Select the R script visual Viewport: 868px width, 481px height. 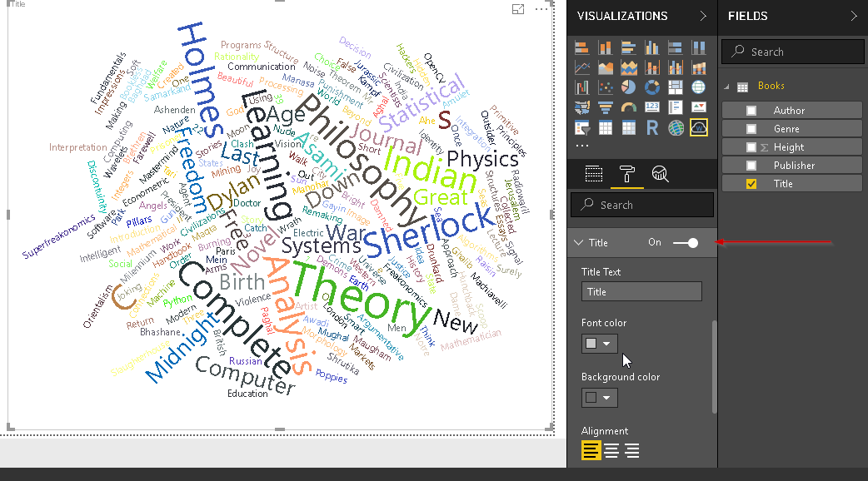(x=652, y=127)
